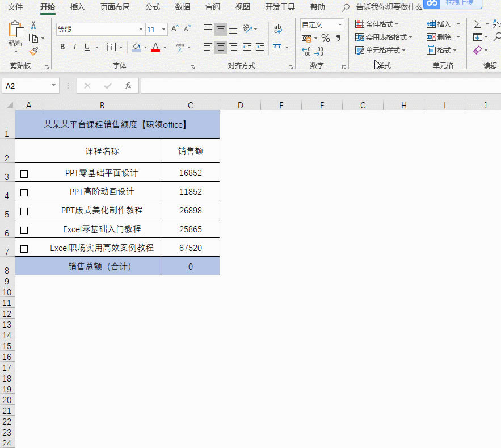Click the 格式 cells button
The height and width of the screenshot is (448, 501).
point(441,50)
